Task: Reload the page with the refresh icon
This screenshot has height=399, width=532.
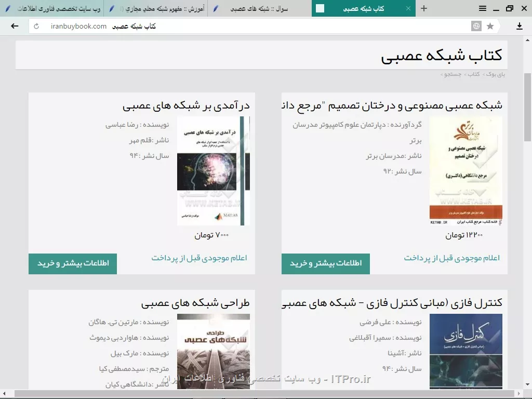Action: click(x=36, y=26)
